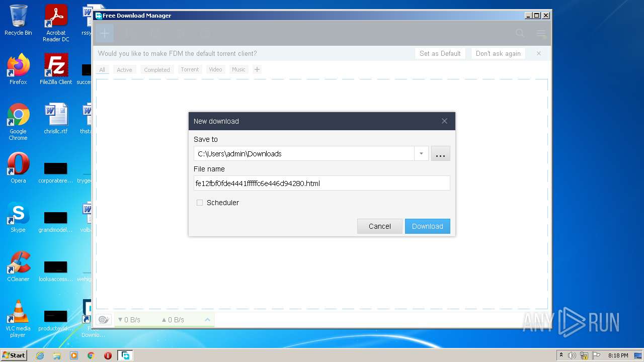
Task: Toggle snail mode icon in status bar
Action: [104, 319]
